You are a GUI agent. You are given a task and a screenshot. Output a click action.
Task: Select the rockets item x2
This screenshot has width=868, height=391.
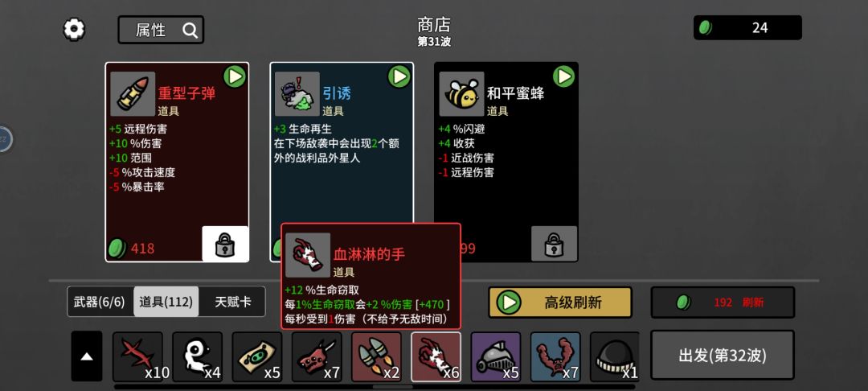[376, 356]
